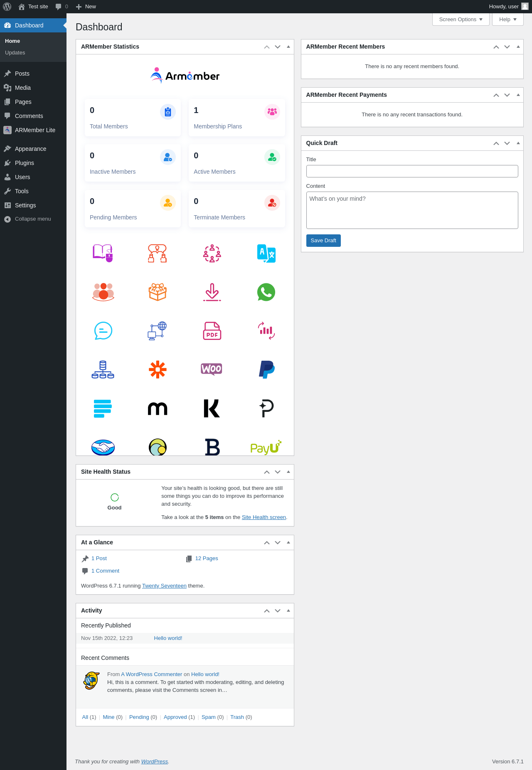Toggle the ARMember Statistics panel
The height and width of the screenshot is (770, 532).
[x=288, y=47]
